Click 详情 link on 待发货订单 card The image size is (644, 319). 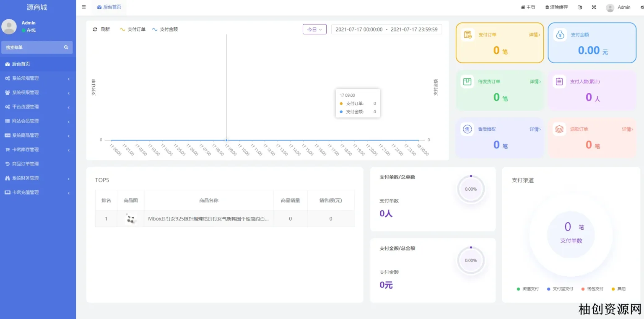535,82
